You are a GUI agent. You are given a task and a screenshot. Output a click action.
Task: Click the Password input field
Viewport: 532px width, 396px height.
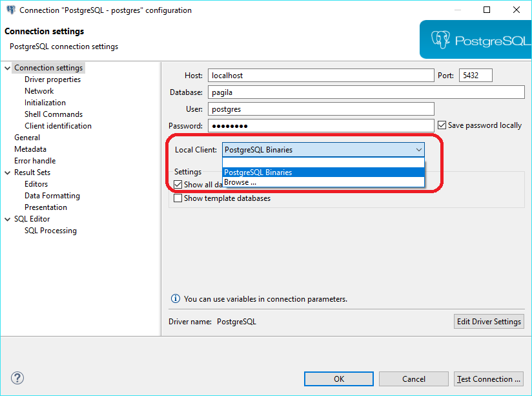coord(321,126)
